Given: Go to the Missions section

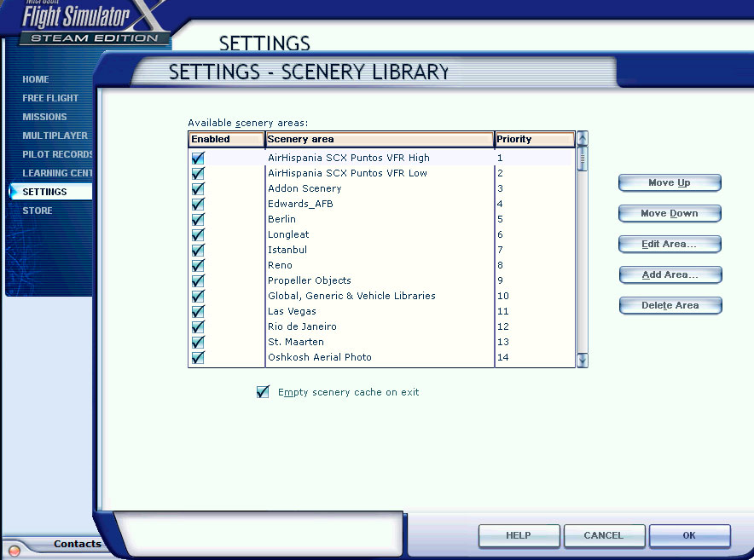Looking at the screenshot, I should [44, 117].
